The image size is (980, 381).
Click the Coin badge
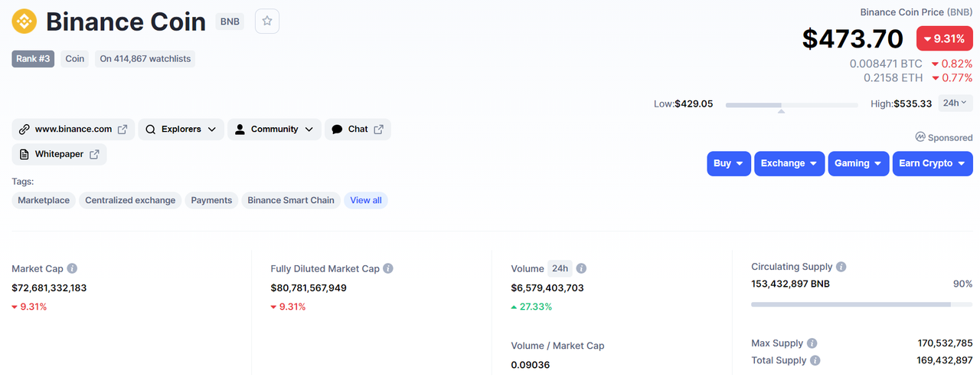point(74,58)
